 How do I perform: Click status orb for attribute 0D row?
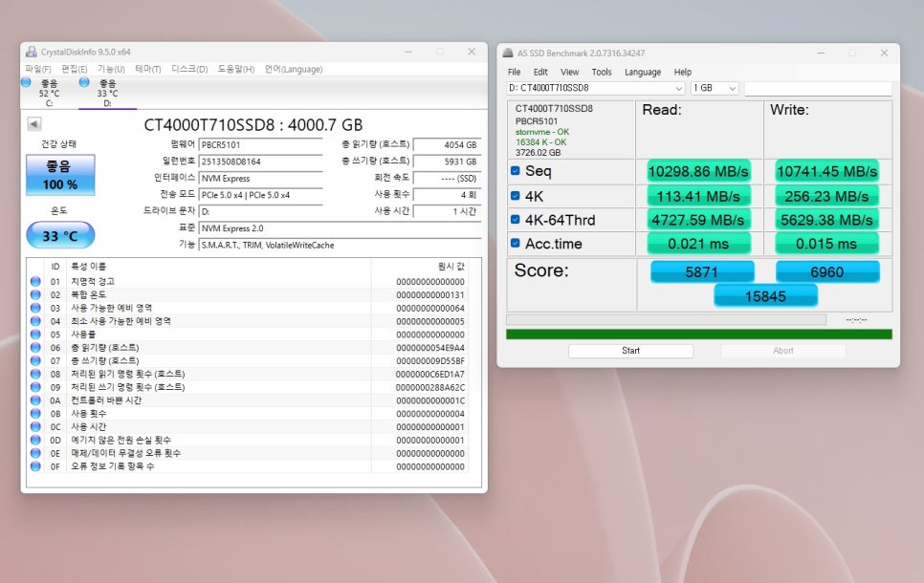35,440
